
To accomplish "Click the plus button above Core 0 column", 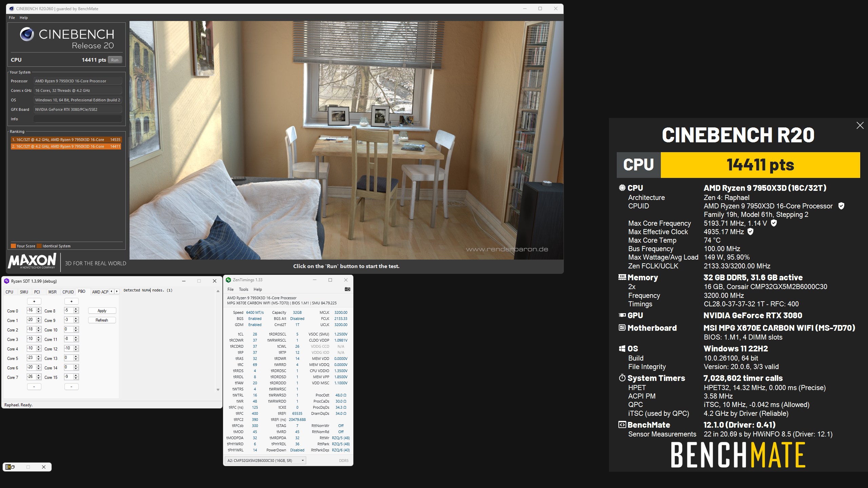I will [x=34, y=301].
